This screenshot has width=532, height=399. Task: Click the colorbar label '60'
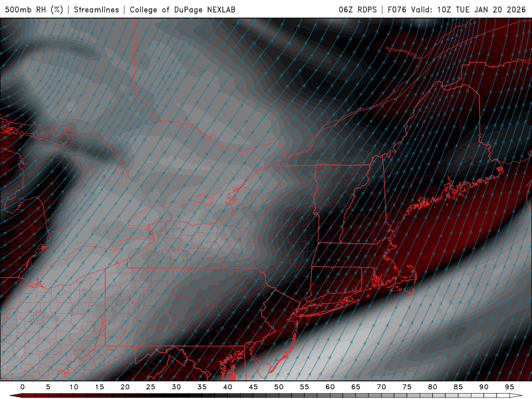(x=330, y=387)
